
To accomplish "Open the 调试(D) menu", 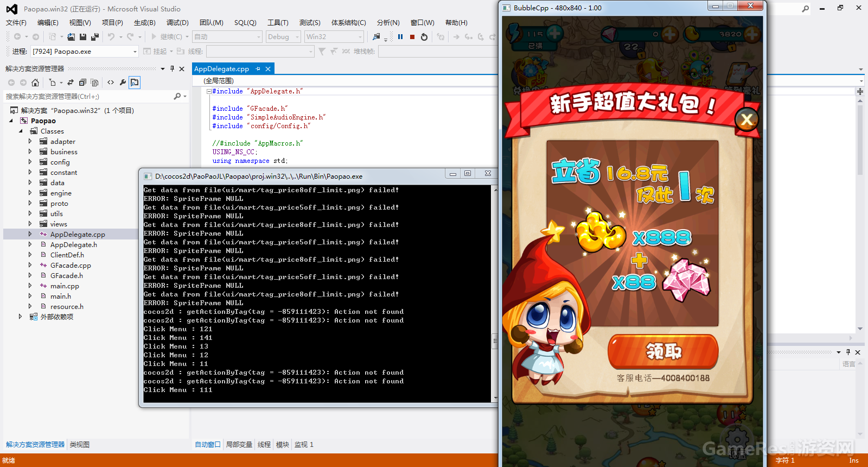I will (177, 23).
